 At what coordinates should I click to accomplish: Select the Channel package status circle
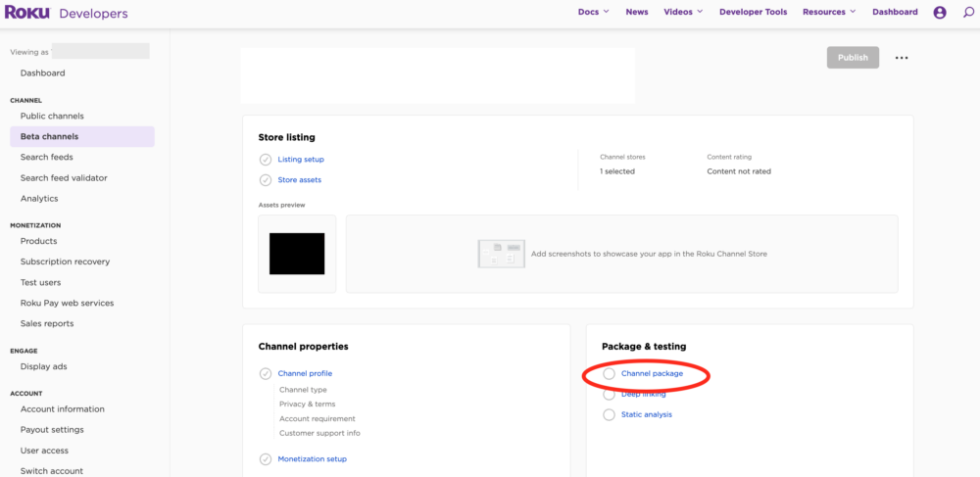click(x=610, y=374)
